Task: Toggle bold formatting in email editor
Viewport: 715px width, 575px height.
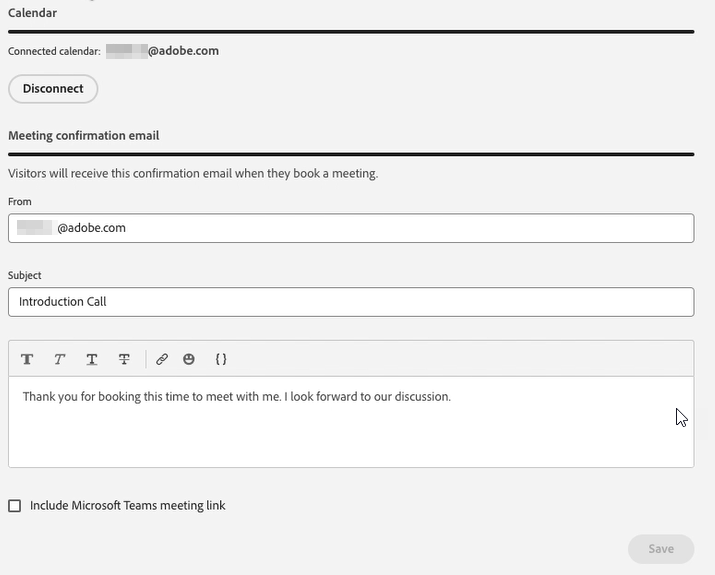Action: 27,359
